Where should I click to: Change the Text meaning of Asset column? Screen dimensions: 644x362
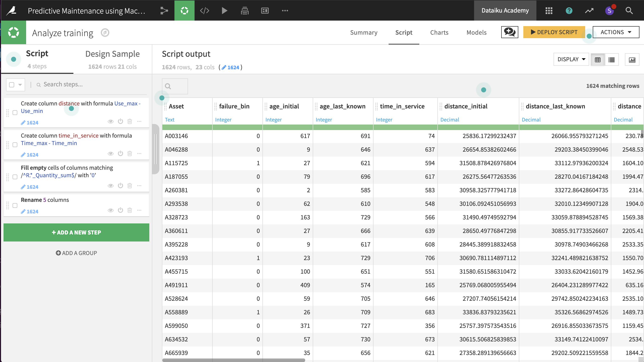pyautogui.click(x=170, y=120)
